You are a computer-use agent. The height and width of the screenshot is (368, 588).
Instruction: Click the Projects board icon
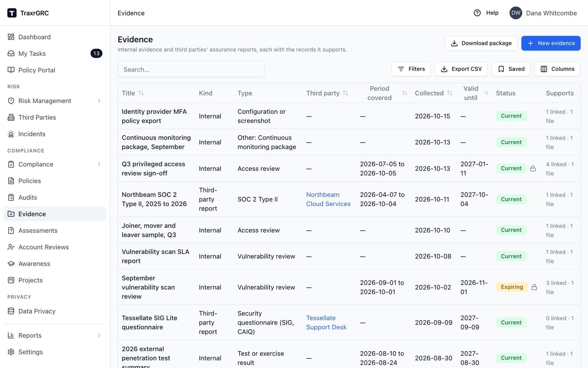[11, 280]
